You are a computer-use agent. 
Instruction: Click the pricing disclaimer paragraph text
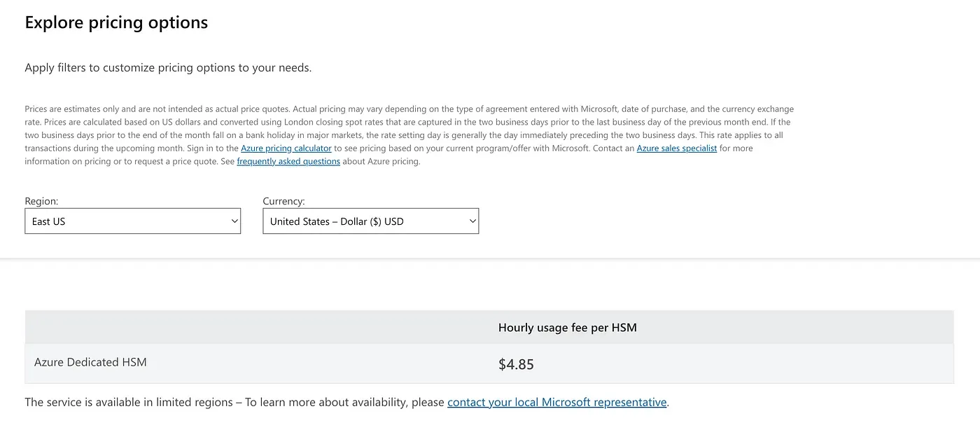409,134
